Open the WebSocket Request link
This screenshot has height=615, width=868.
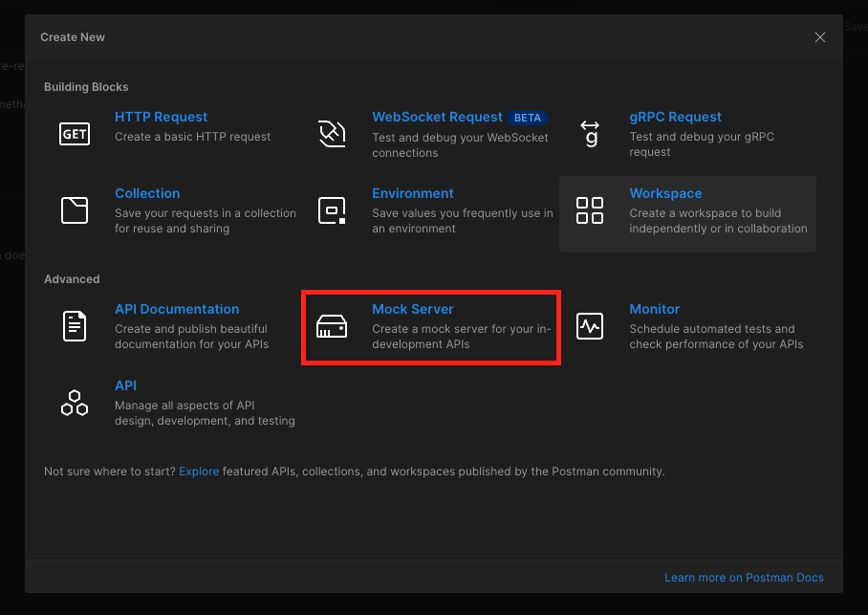(x=437, y=117)
